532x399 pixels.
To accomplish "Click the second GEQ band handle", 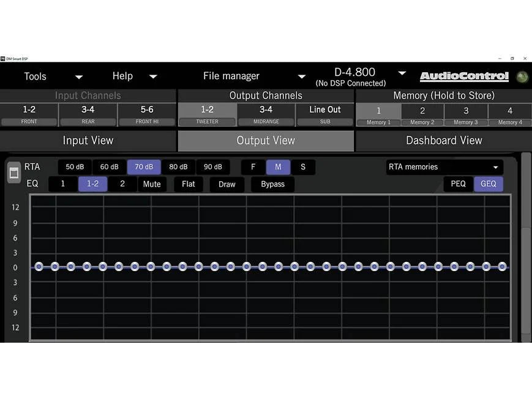I will coord(55,267).
